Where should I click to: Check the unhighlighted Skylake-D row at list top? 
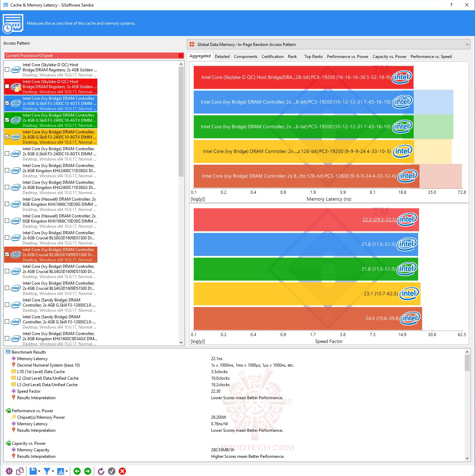[7, 70]
